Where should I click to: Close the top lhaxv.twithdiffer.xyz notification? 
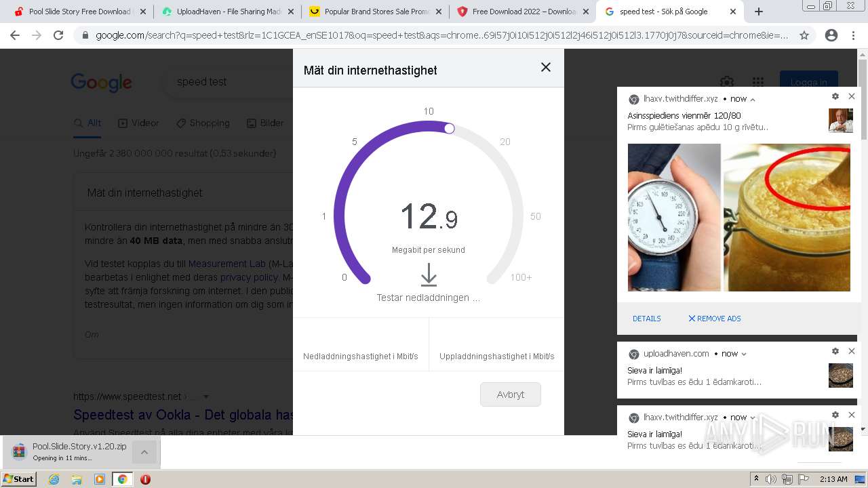(852, 97)
